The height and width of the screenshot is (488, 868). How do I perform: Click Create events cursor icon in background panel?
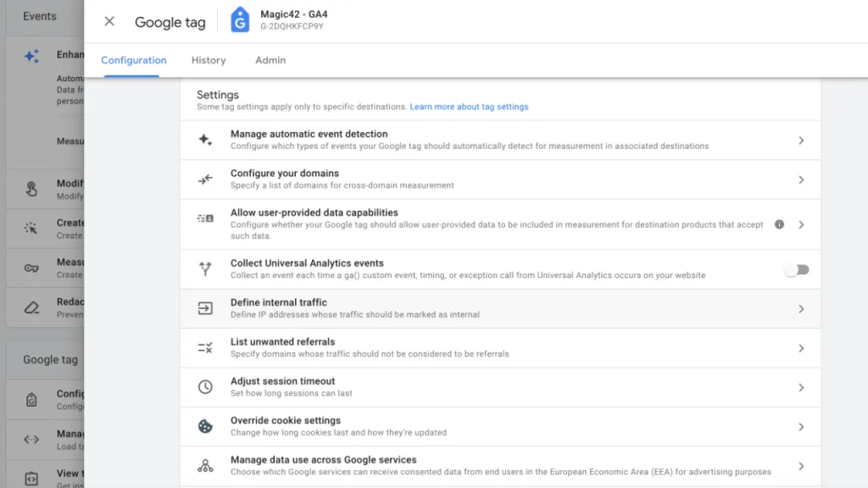coord(31,228)
